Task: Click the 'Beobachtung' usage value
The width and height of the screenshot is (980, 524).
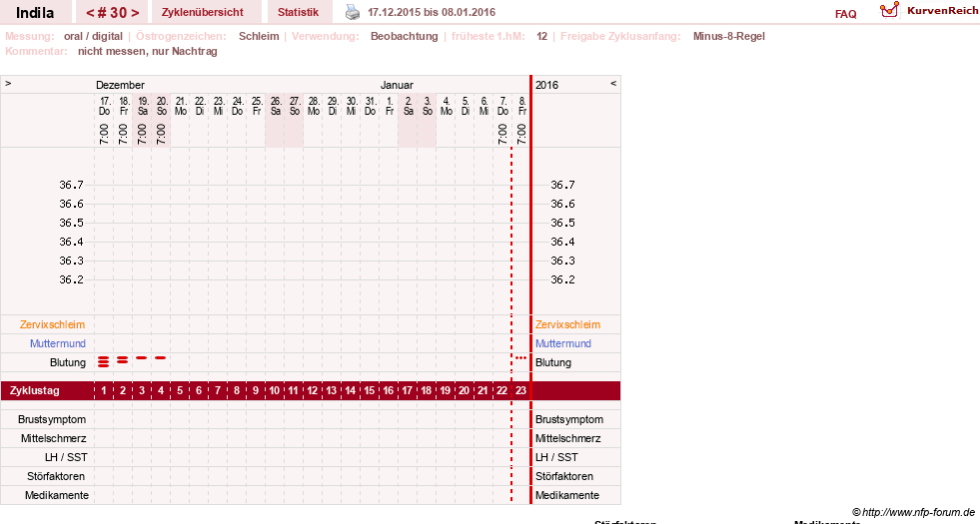Action: 405,36
